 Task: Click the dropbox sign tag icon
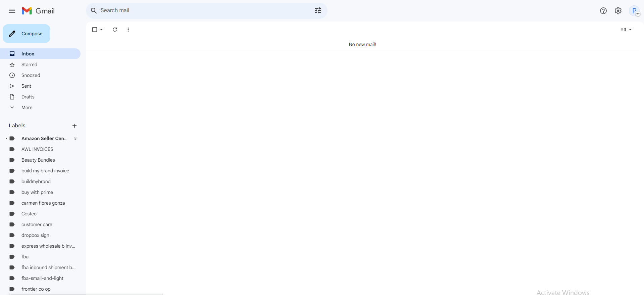[12, 235]
